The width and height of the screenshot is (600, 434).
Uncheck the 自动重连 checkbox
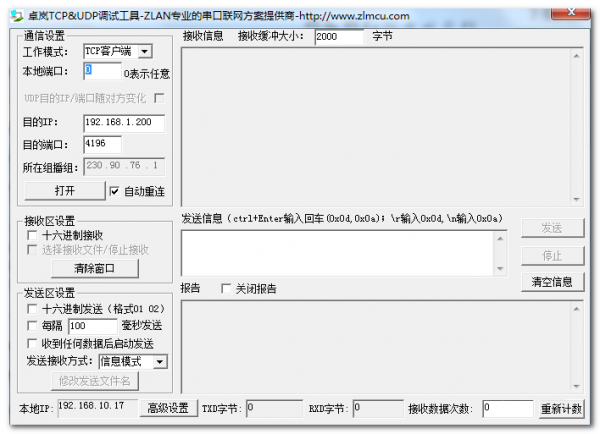[114, 191]
